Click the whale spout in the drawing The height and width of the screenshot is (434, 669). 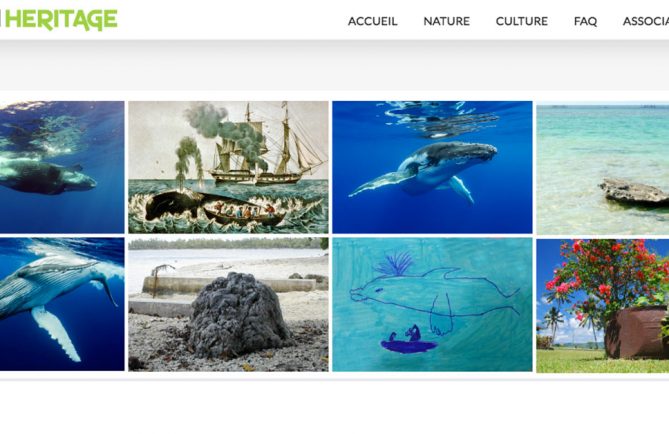pos(394,264)
